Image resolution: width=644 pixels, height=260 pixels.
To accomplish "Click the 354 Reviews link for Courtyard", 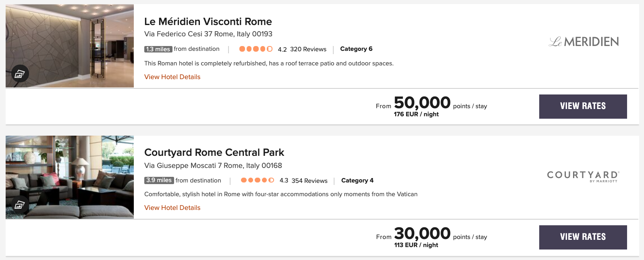I will 309,180.
